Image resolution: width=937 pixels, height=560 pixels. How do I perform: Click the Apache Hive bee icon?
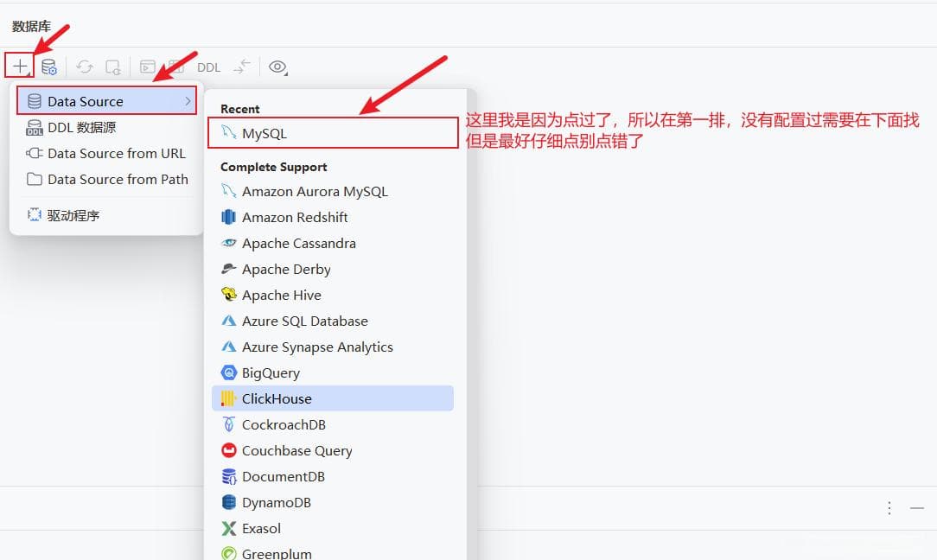coord(228,294)
